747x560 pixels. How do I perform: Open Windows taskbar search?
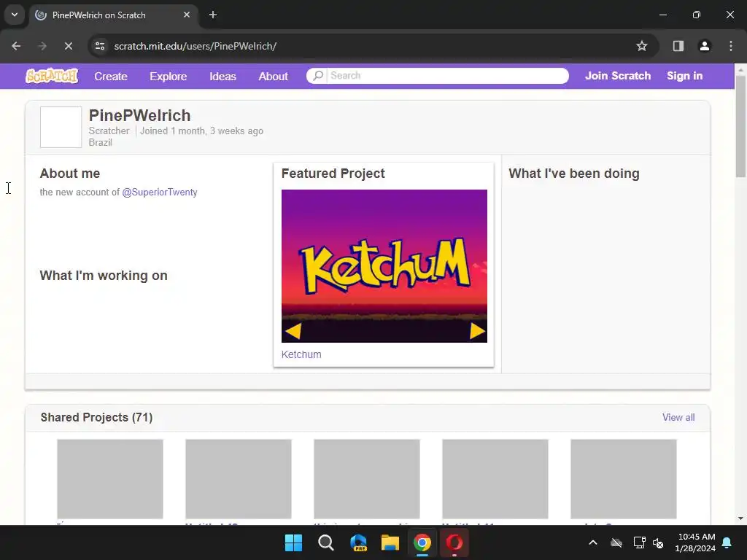[x=326, y=542]
